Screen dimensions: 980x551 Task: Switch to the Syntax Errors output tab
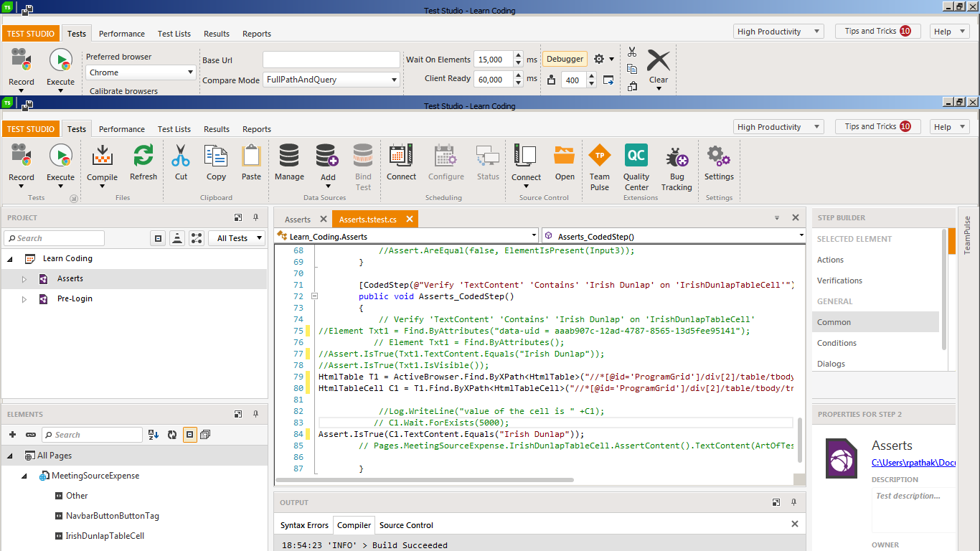[x=304, y=525]
